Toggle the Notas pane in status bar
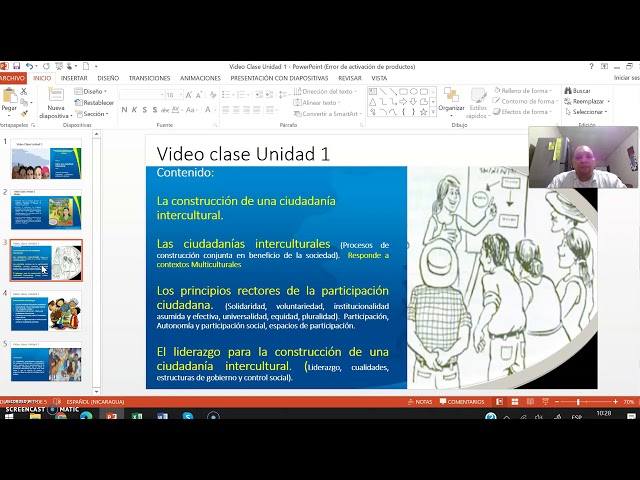Screen dimensions: 640x480 click(x=420, y=402)
